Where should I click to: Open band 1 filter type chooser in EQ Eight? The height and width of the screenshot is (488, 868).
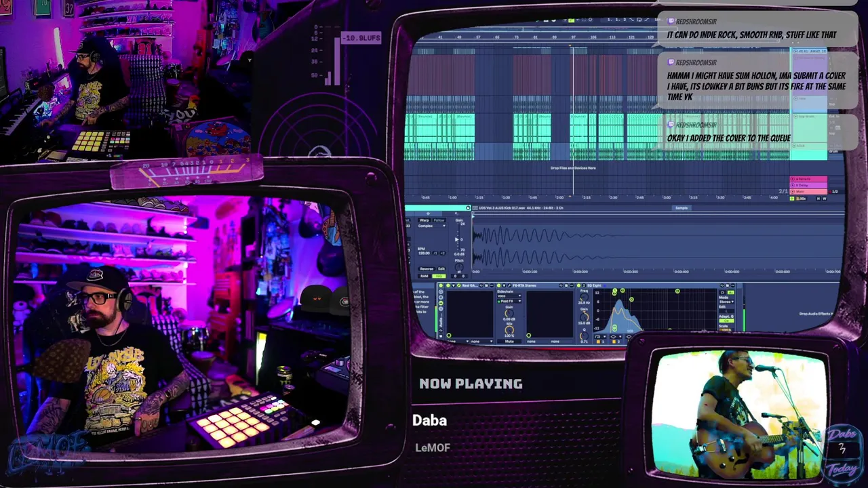(x=600, y=336)
